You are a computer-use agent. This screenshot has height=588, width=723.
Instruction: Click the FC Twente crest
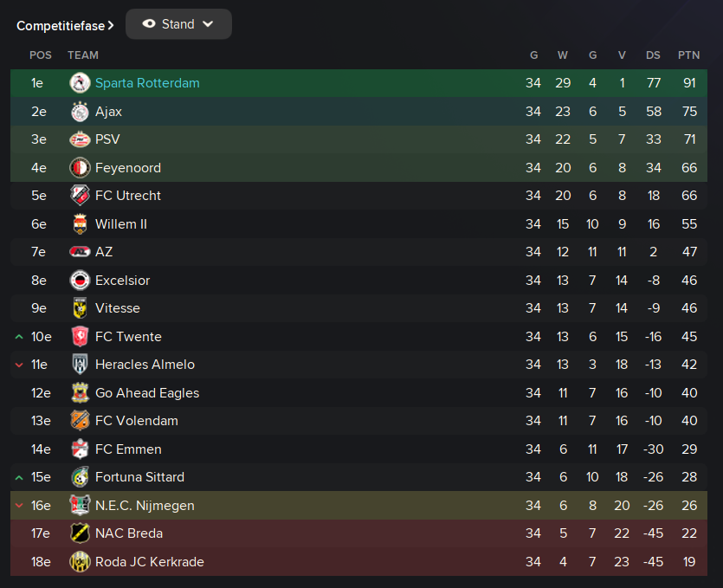tap(80, 337)
